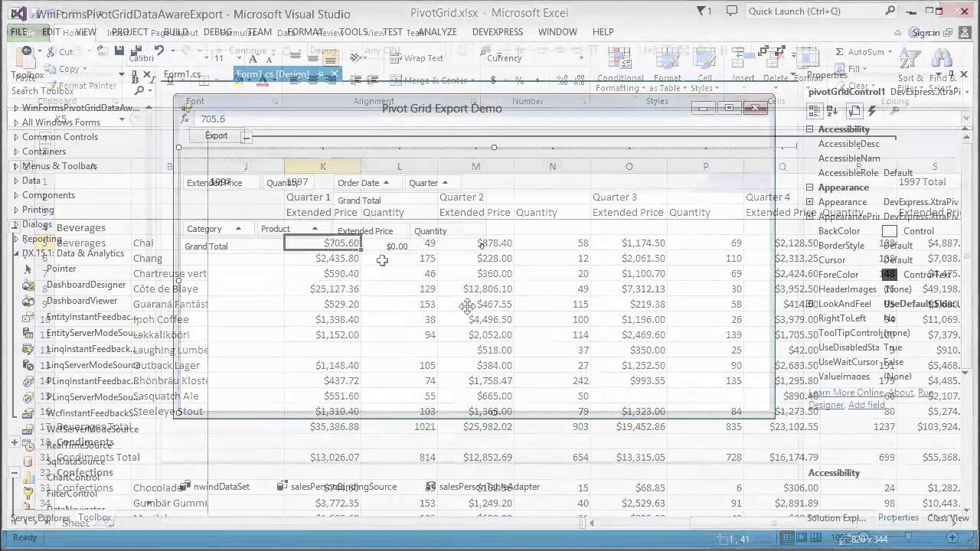
Task: Click the ForeColor ControlText color swatch
Action: 889,275
